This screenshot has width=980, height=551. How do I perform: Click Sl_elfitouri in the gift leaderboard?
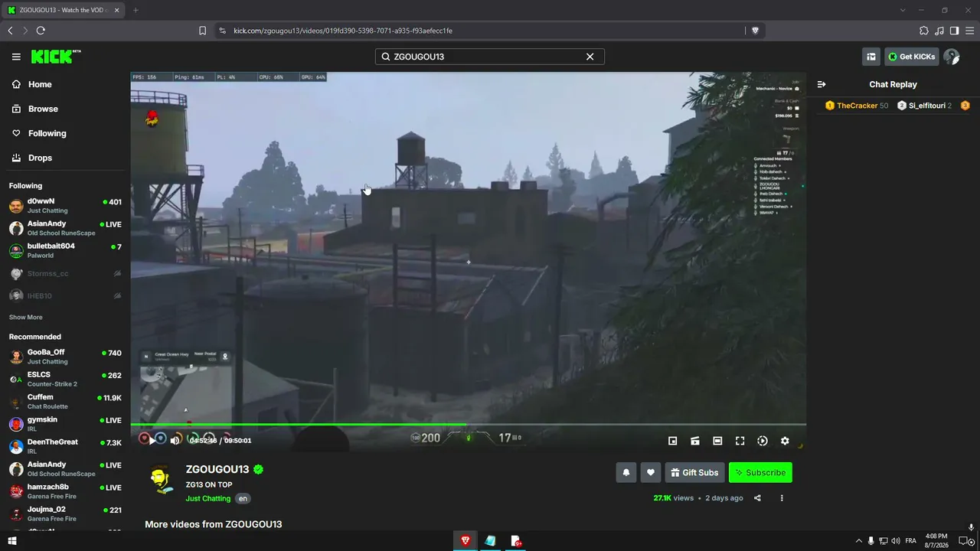tap(925, 106)
